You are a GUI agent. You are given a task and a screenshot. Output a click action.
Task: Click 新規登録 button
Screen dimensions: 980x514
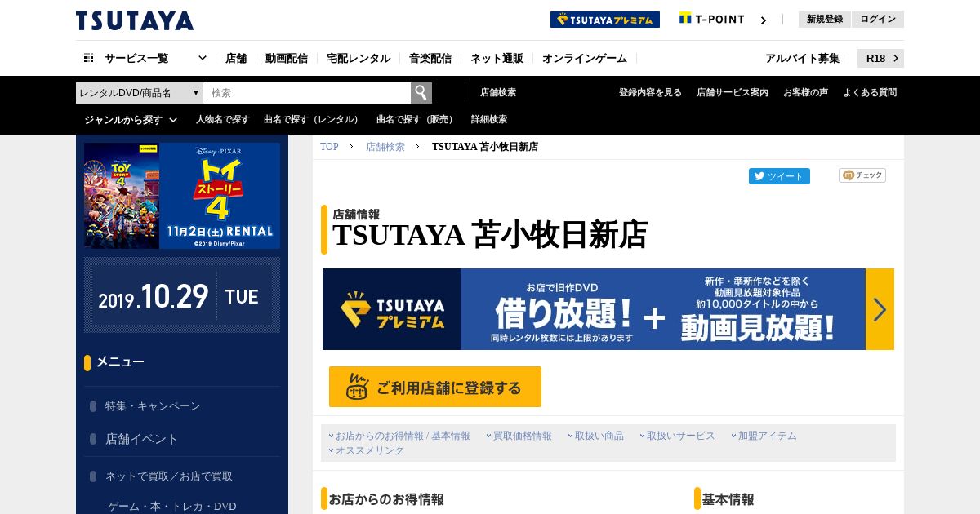pyautogui.click(x=825, y=20)
